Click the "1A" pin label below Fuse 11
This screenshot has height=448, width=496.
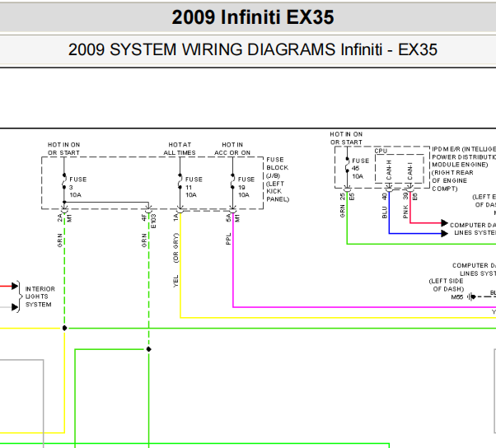(x=175, y=217)
